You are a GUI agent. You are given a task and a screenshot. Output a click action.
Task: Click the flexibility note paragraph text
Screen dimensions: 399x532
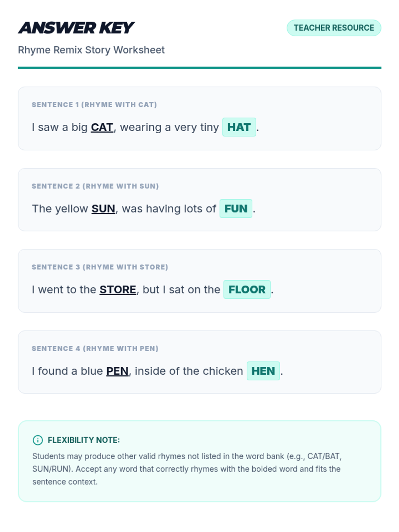(186, 469)
